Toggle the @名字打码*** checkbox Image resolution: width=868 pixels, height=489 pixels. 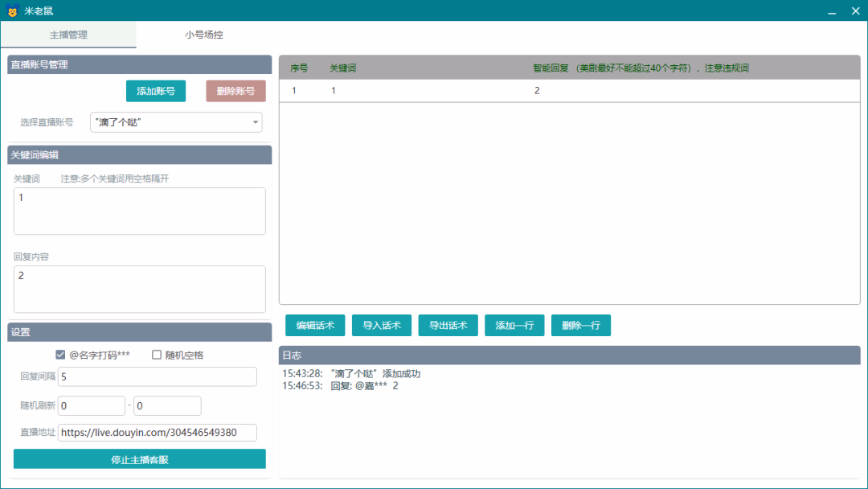coord(60,355)
